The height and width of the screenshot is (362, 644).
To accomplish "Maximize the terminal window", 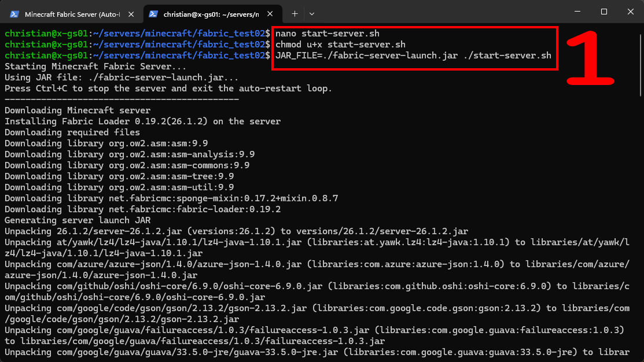I will [x=603, y=12].
